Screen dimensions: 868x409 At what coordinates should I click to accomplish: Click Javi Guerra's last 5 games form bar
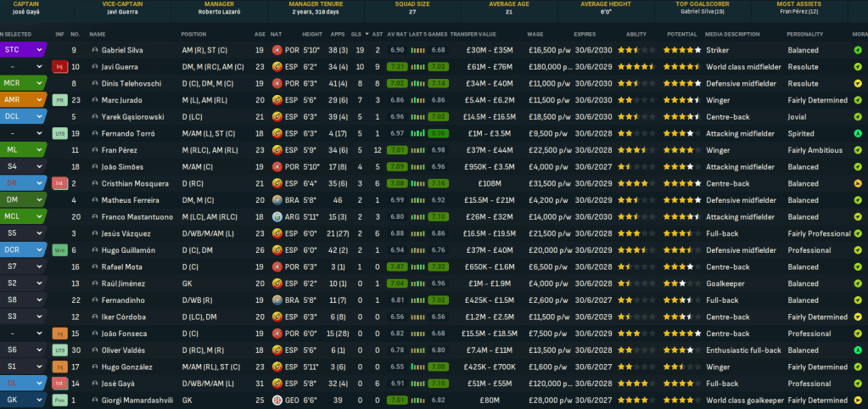(x=428, y=66)
